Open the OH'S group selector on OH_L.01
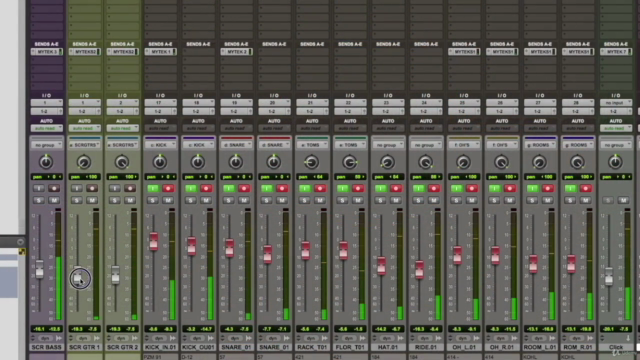This screenshot has width=640, height=360. point(464,145)
